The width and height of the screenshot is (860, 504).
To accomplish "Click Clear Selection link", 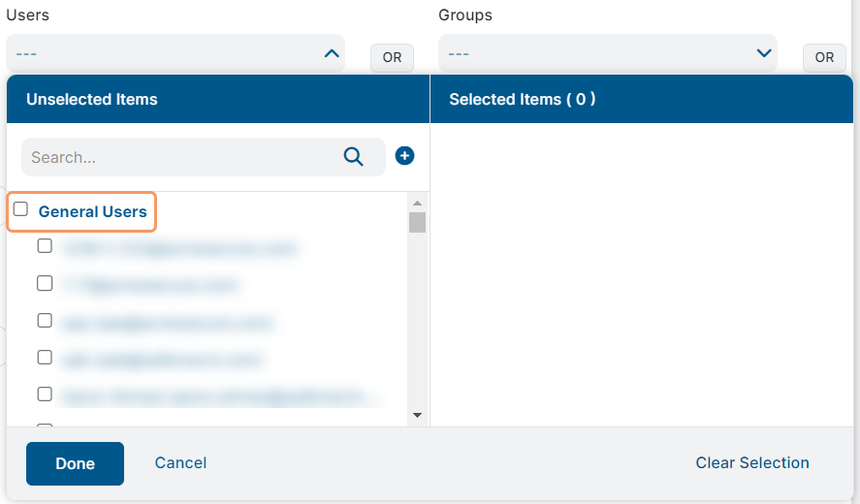I will [x=752, y=463].
